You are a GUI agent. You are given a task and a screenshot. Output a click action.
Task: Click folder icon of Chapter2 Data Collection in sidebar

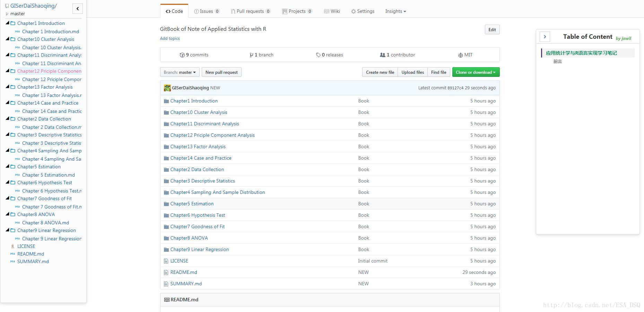click(x=13, y=119)
